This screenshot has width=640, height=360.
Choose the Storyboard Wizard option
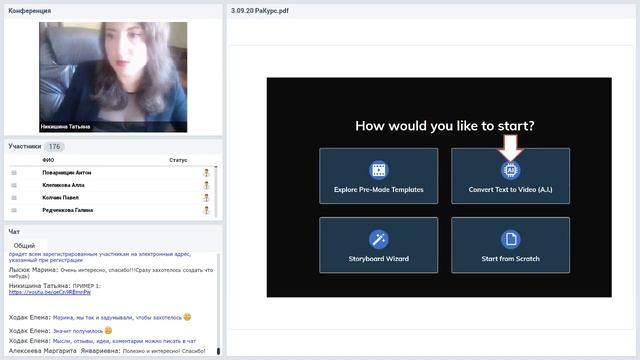point(378,245)
